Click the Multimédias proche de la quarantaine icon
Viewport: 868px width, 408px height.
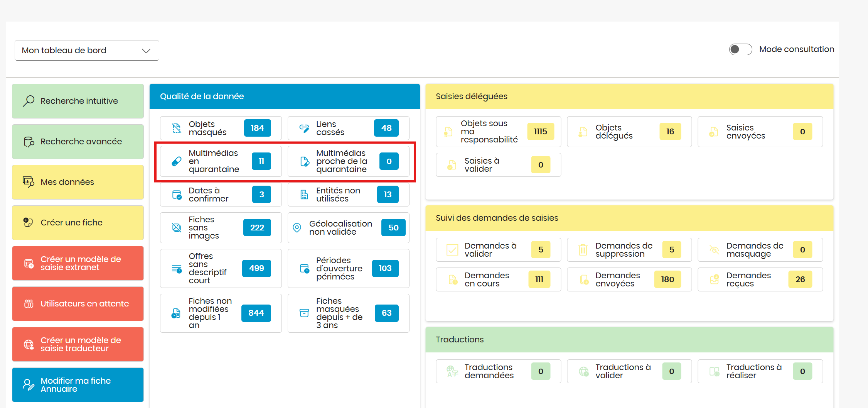click(305, 161)
